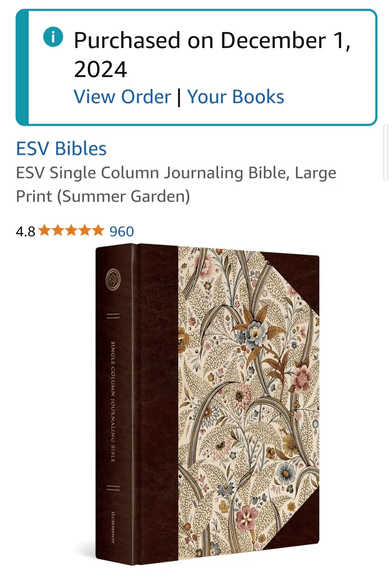Go to Your Books link
Screen dimensions: 392x578
[236, 97]
